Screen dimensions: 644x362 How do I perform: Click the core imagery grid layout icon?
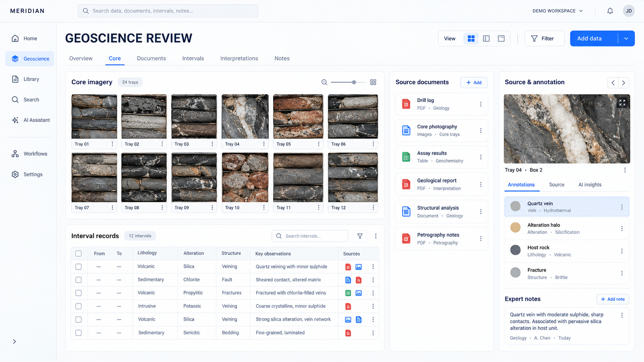click(373, 82)
